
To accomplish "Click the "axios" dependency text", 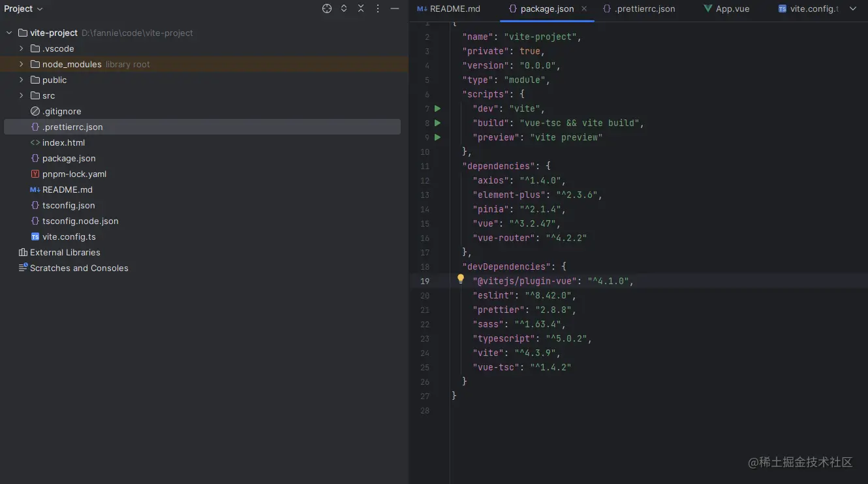I will click(491, 180).
